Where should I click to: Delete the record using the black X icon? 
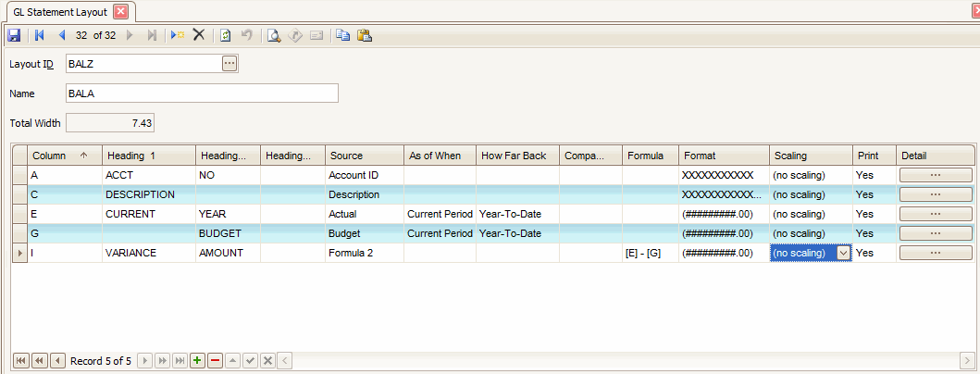198,35
